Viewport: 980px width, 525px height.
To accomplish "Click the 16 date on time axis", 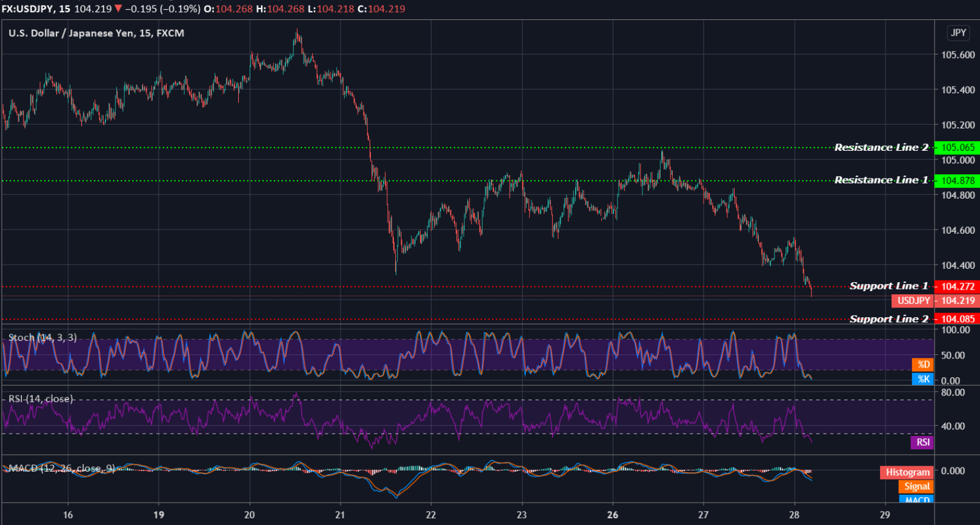I will (68, 515).
